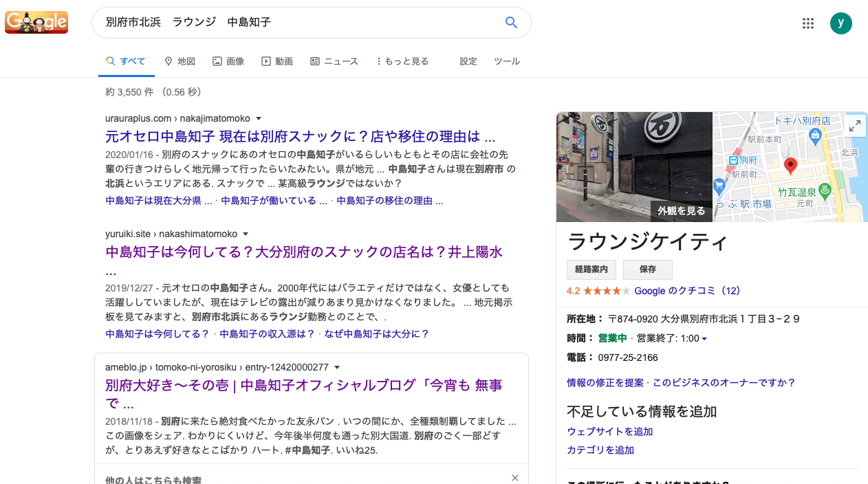Image resolution: width=868 pixels, height=484 pixels.
Task: Open 元オセロ中島知子 現在は別府スナックに result
Action: [301, 136]
